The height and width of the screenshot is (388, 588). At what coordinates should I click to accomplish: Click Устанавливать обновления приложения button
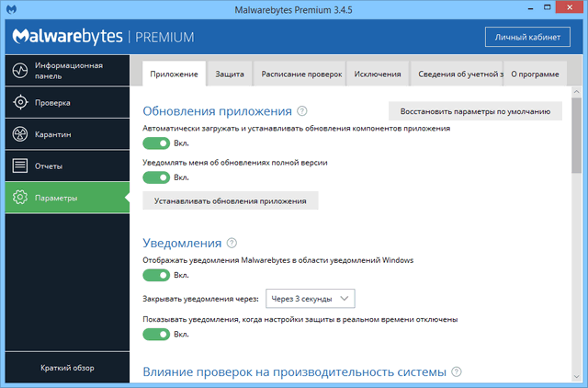point(231,200)
